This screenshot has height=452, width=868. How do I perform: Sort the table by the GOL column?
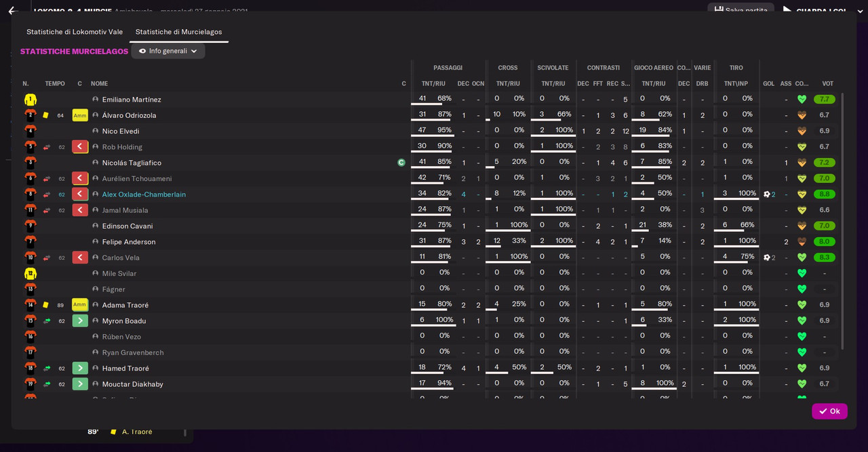point(768,84)
